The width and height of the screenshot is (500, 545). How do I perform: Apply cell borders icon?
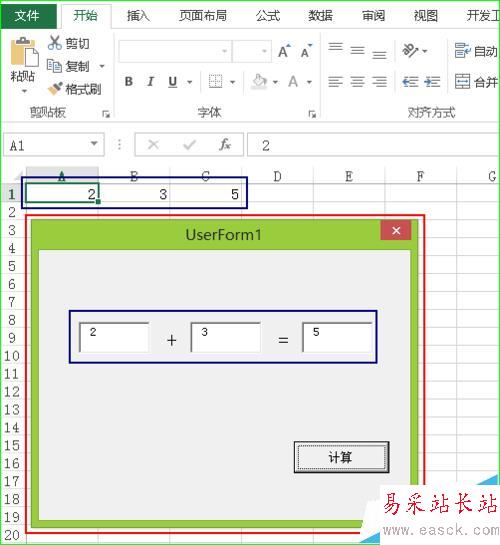click(x=215, y=82)
